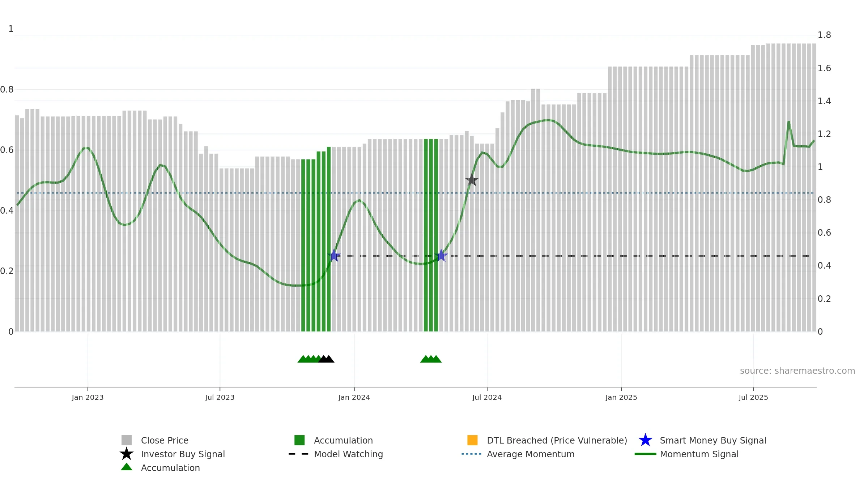Click the green Accumulation triangle legend icon
Viewport: 868px width, 488px height.
pyautogui.click(x=127, y=467)
